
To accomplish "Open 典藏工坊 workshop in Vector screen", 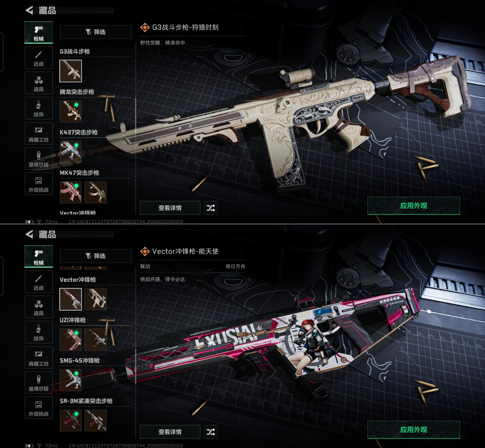I will tap(39, 357).
